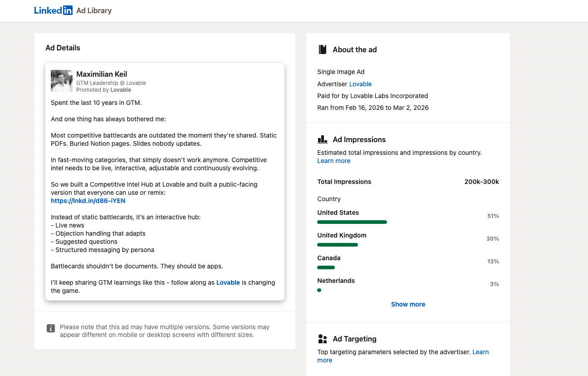Open the lnkd.in/d86-iYEN link

pyautogui.click(x=88, y=201)
